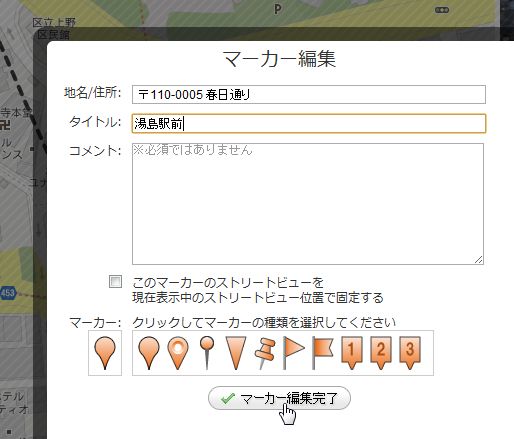Screen dimensions: 514x439
Task: Click the parking P symbol on the map
Action: coord(277,9)
